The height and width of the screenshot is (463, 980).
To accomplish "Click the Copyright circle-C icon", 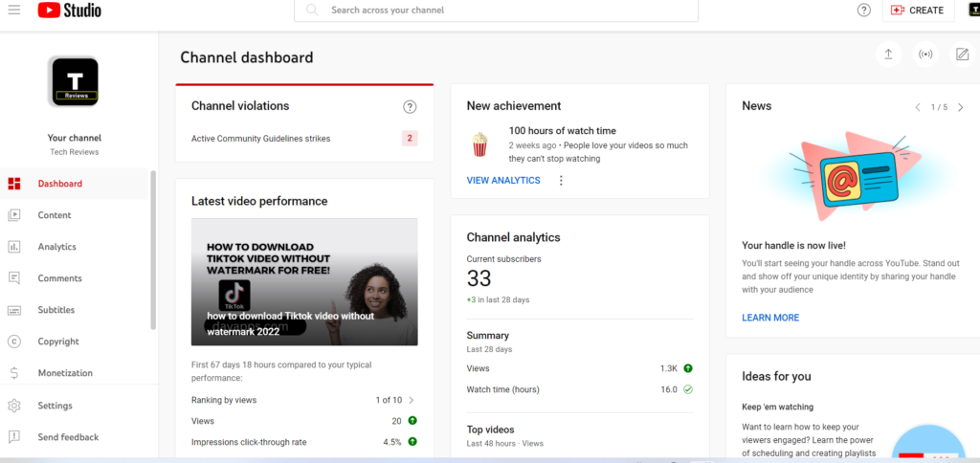I will (x=13, y=342).
